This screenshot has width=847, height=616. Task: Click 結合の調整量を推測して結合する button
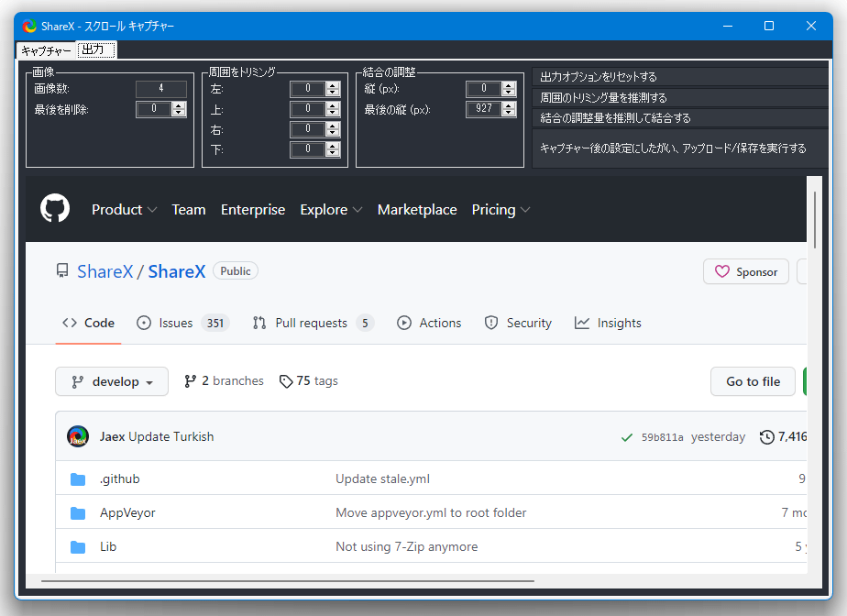point(680,118)
